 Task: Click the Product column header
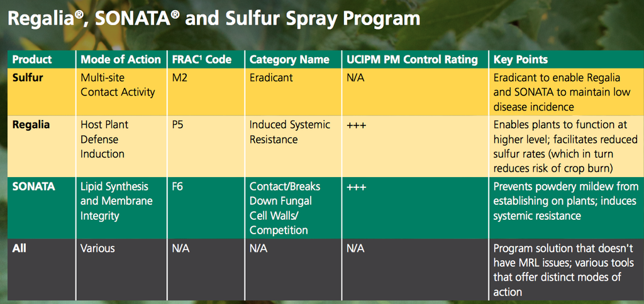point(32,60)
